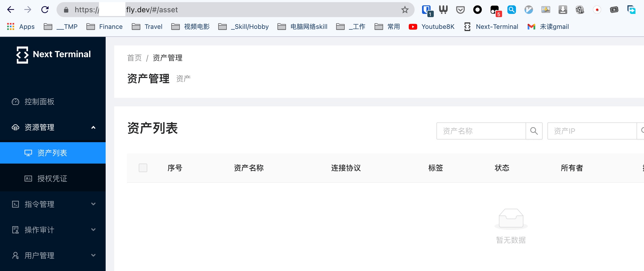Viewport: 644px width, 271px height.
Task: Open the Pocket extension icon
Action: click(460, 10)
